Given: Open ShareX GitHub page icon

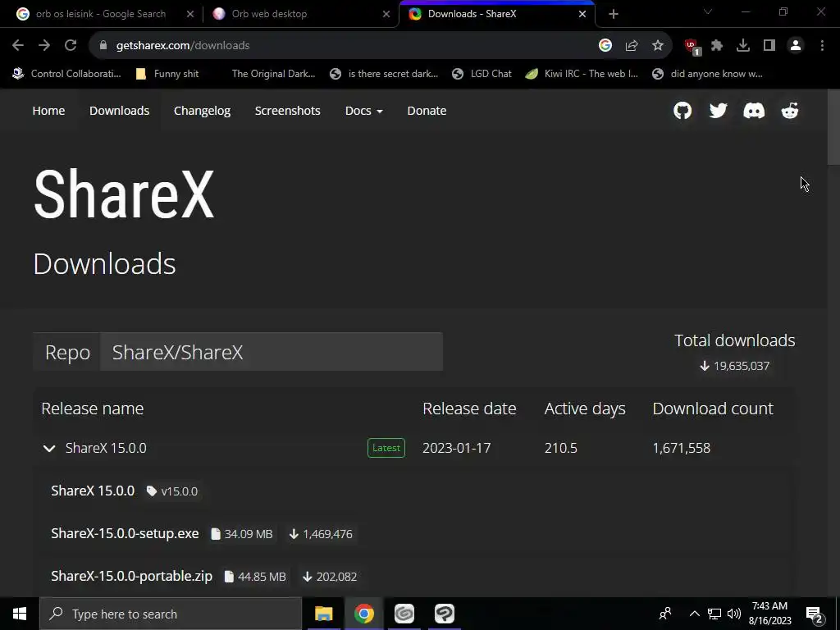Looking at the screenshot, I should coord(682,111).
